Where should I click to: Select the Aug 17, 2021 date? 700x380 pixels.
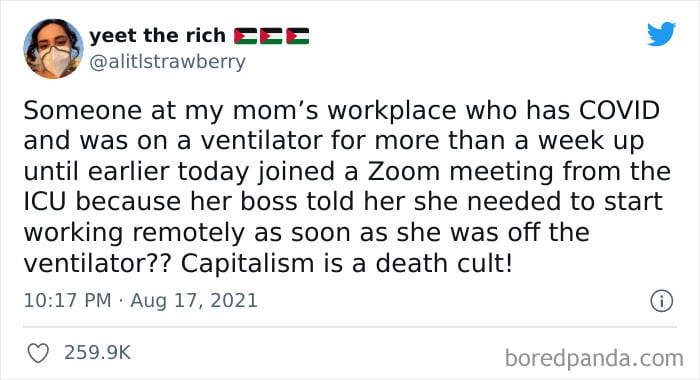[x=194, y=300]
